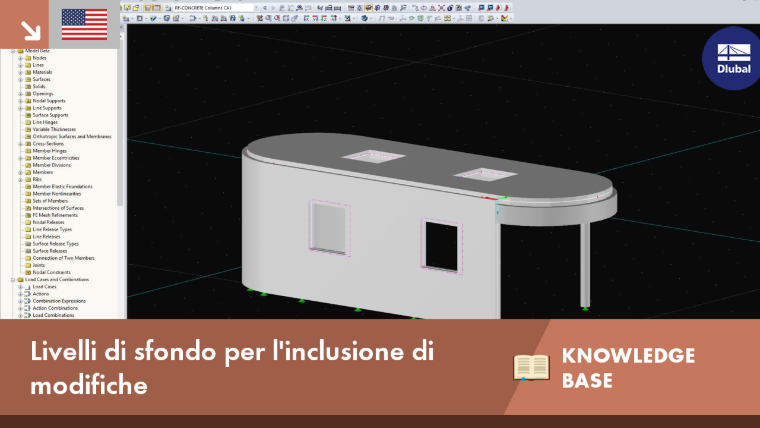This screenshot has height=428, width=760.
Task: Click the Solids folder icon
Action: [28, 86]
